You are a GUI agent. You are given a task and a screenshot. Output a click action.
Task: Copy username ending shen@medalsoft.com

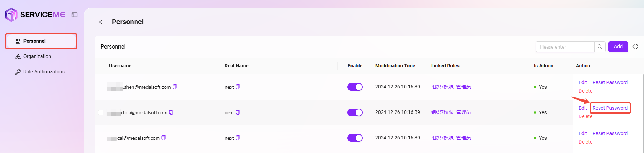(x=175, y=87)
